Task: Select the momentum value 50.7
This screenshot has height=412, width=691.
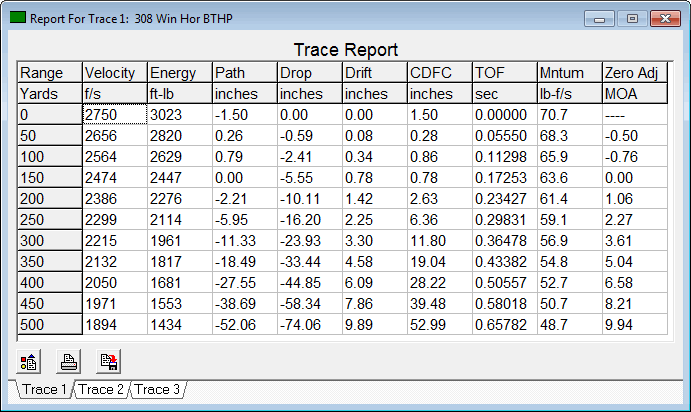Action: 570,304
